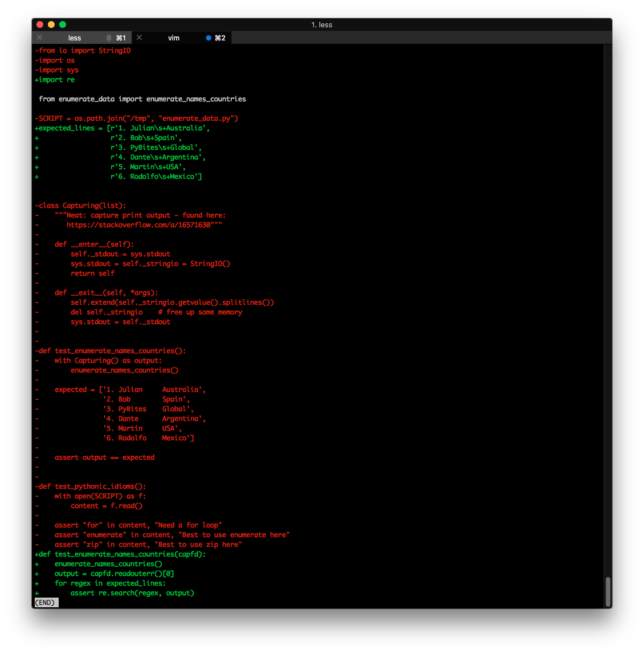Click the window title reading 1. less

click(x=322, y=24)
